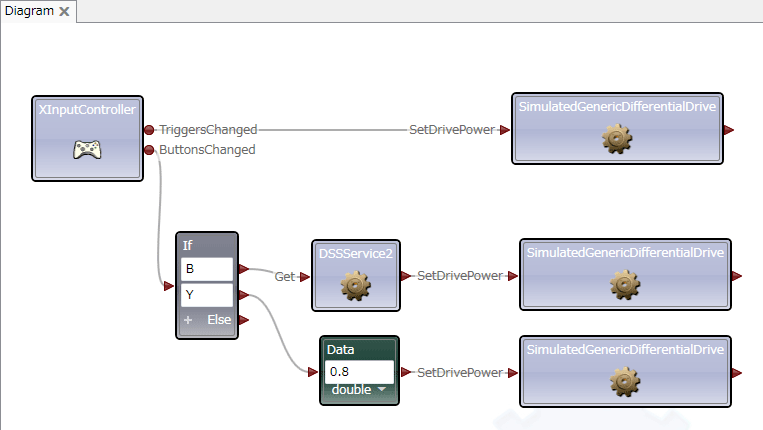Image resolution: width=763 pixels, height=430 pixels.
Task: Edit the B condition field
Action: pyautogui.click(x=207, y=269)
